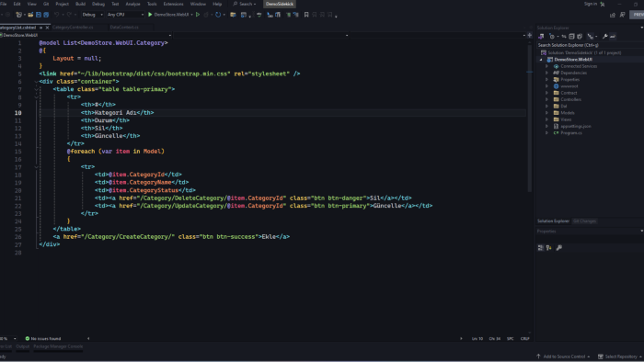
Task: Expand the Dependencies node
Action: pos(546,73)
